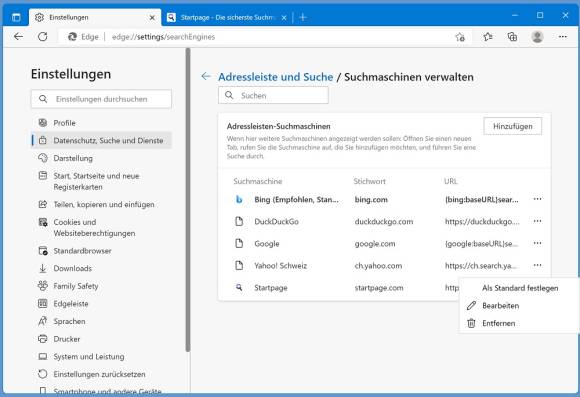Switch to the Einstellungen tab
Viewport: 580px width, 397px height.
pos(95,17)
